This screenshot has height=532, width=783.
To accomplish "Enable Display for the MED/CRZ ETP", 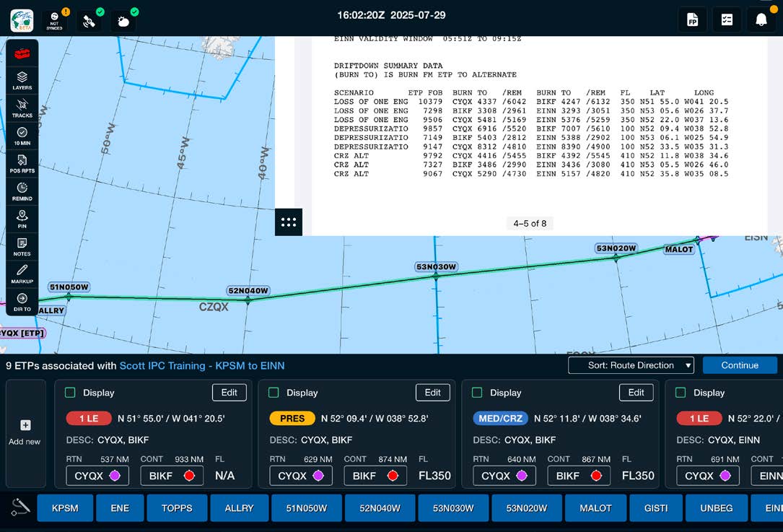I will (477, 393).
